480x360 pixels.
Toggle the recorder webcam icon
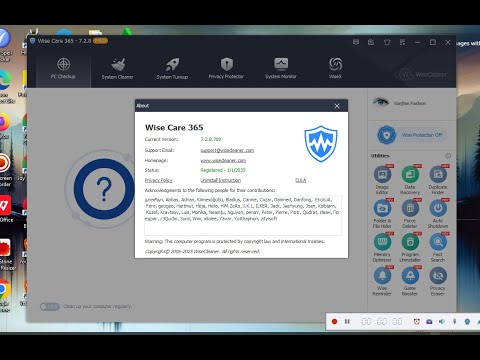click(x=467, y=321)
